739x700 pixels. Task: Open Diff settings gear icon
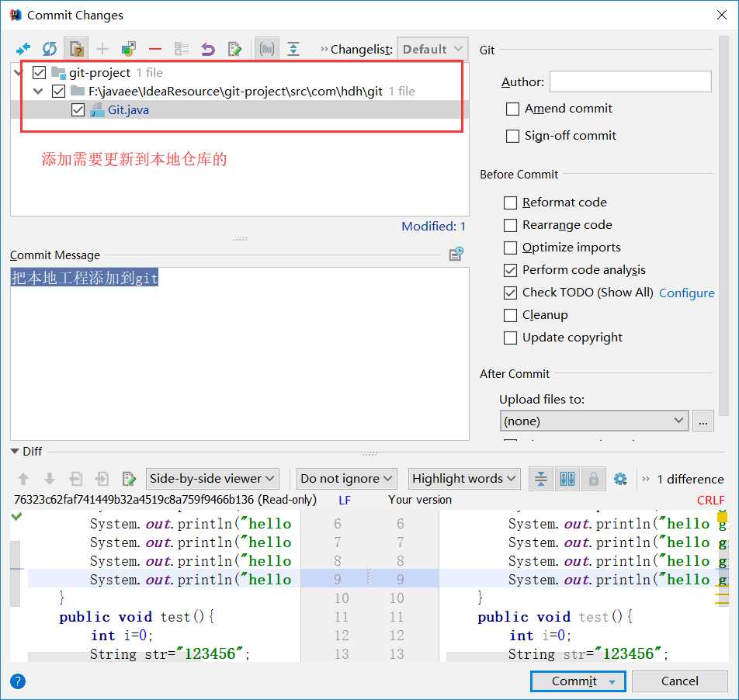[620, 479]
